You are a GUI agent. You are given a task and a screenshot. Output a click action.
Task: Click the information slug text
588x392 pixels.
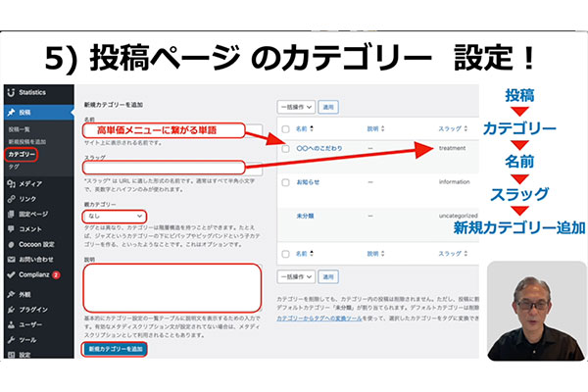[x=454, y=182]
